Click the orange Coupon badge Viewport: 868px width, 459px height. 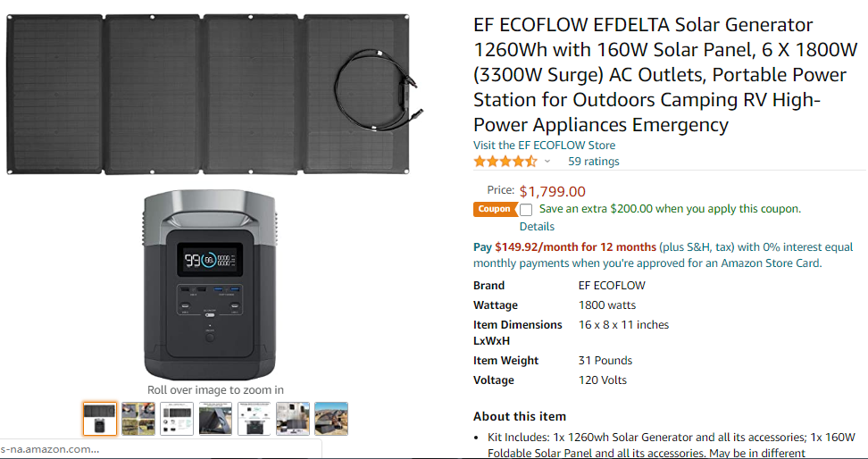click(495, 209)
